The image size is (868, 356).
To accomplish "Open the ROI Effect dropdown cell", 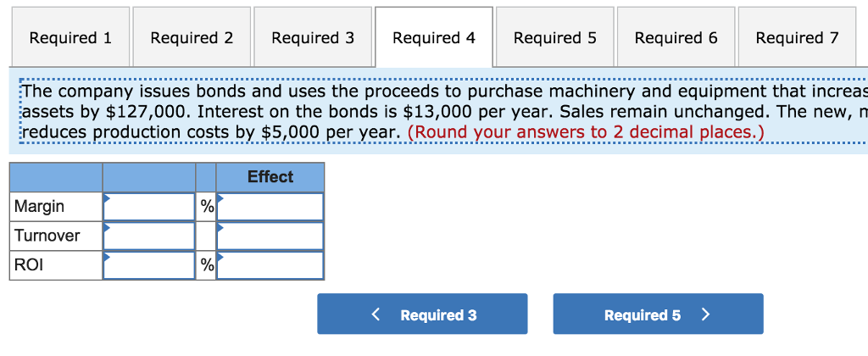I will tap(270, 265).
